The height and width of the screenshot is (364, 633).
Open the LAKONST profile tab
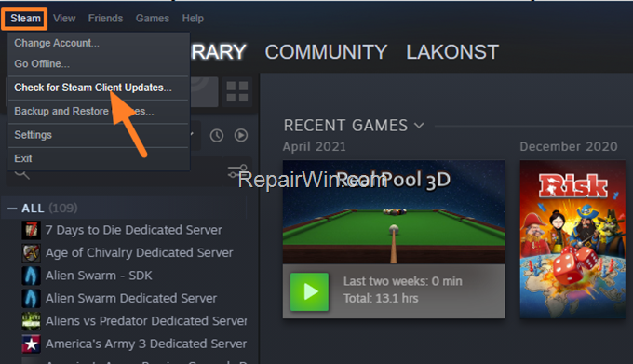(452, 52)
